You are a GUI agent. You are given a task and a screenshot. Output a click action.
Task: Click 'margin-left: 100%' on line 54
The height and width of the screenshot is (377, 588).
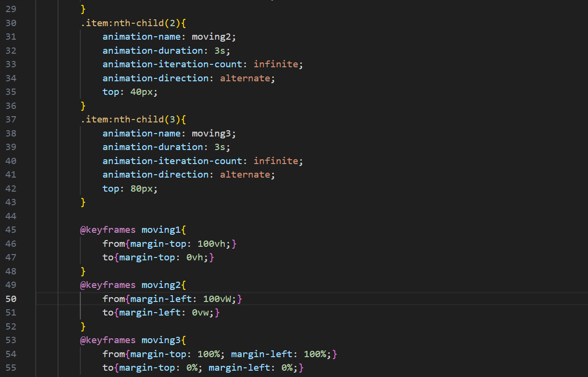[x=278, y=354]
